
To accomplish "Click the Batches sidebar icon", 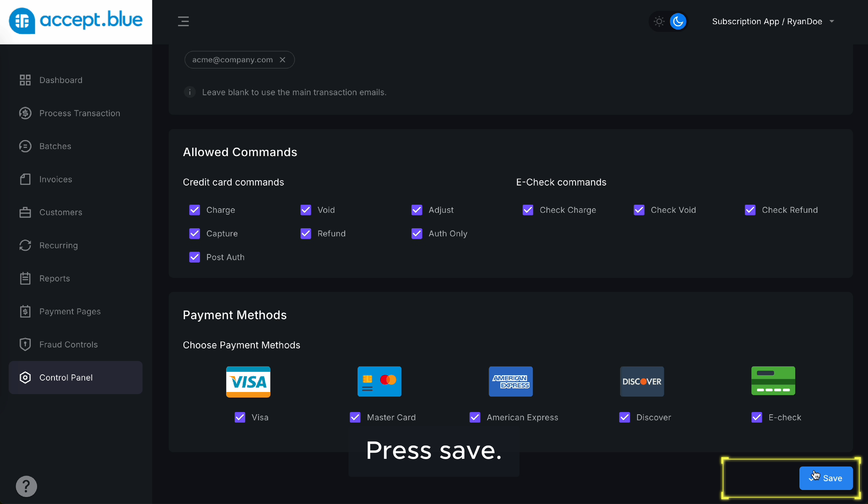I will [25, 146].
